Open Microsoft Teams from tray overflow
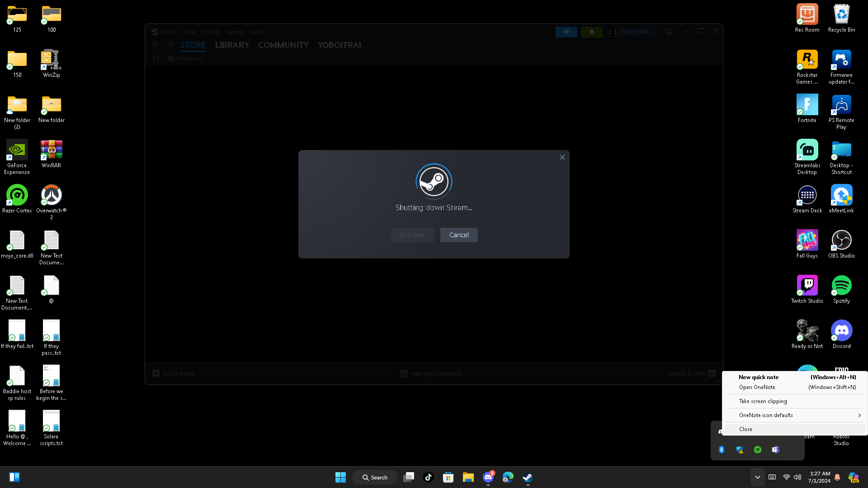Screen dimensions: 868x488 (776, 450)
